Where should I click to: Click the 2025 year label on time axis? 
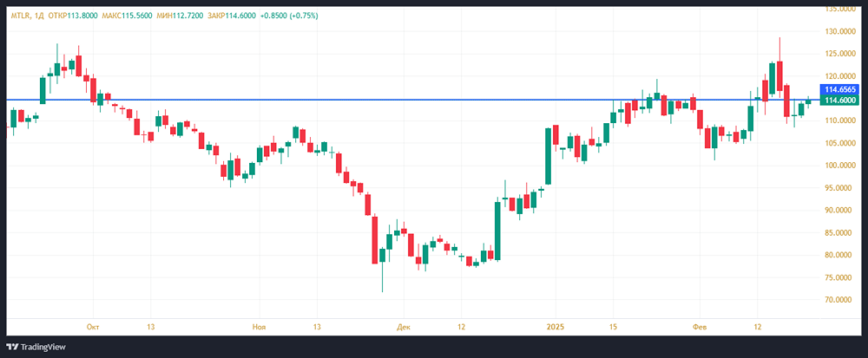(556, 327)
